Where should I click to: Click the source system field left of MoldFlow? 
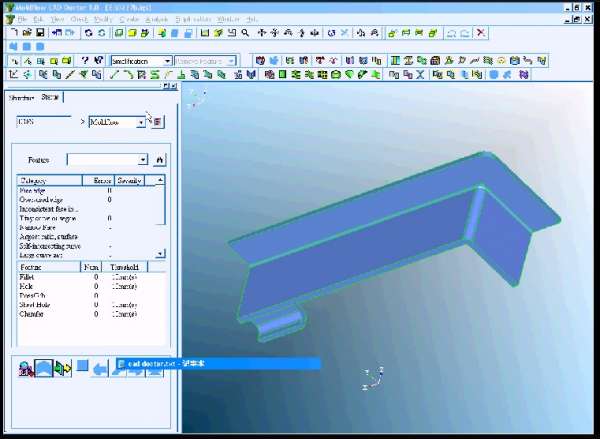tap(43, 122)
